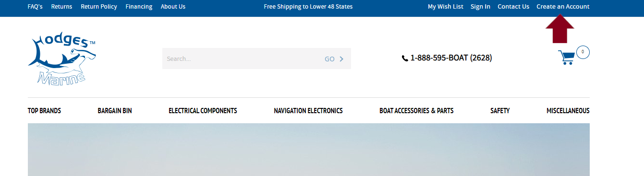644x176 pixels.
Task: Submit search with the GO button
Action: 334,59
